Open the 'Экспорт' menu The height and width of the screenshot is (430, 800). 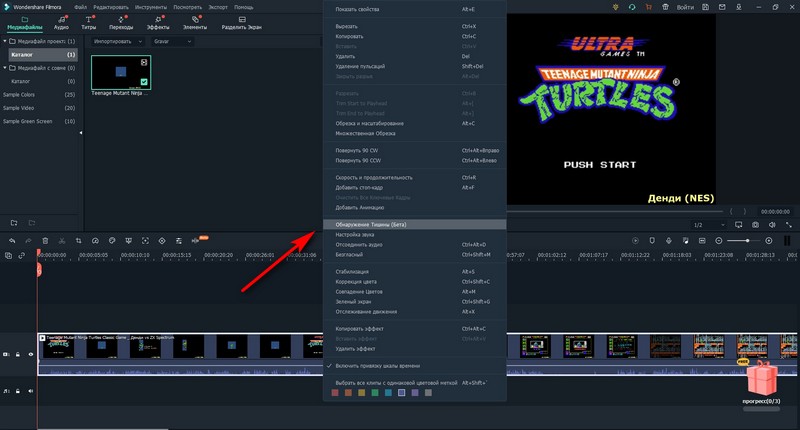(x=218, y=7)
